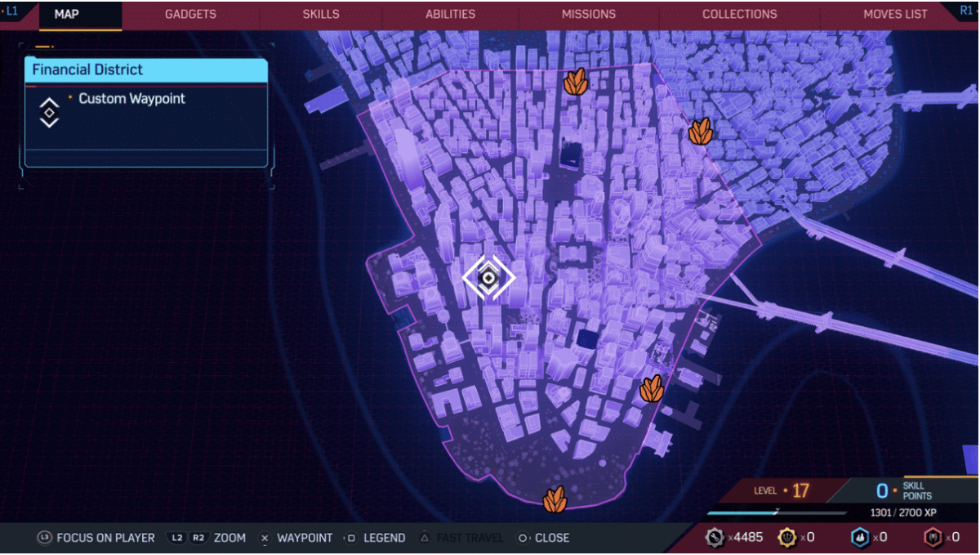Image resolution: width=980 pixels, height=555 pixels.
Task: View the COLLECTIONS tab
Action: (740, 14)
